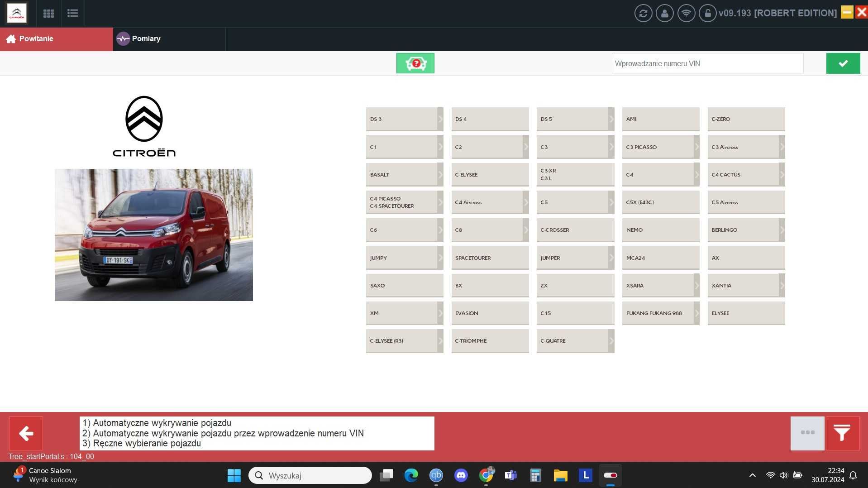Image resolution: width=868 pixels, height=488 pixels.
Task: Select the SAXO model button
Action: coord(405,285)
